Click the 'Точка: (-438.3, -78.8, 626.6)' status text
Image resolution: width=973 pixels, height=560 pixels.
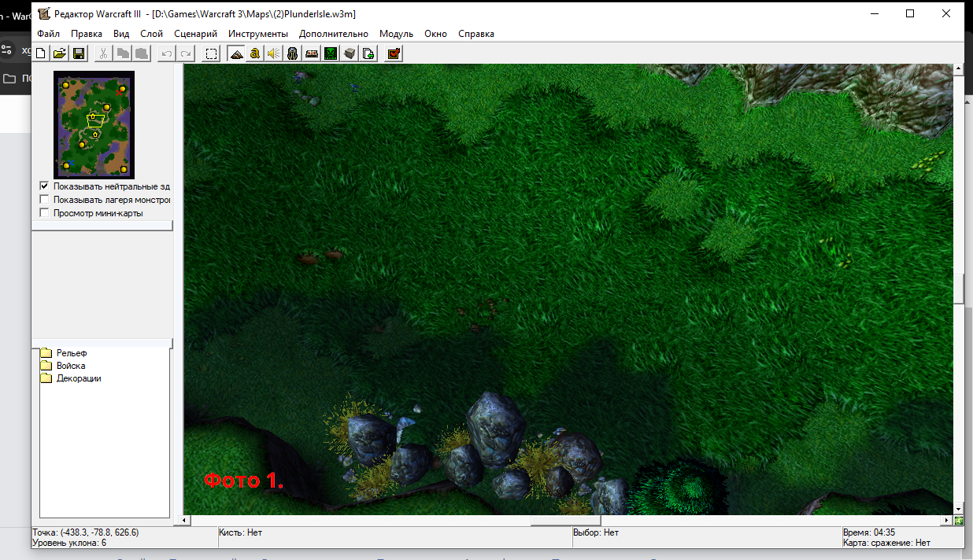(85, 532)
